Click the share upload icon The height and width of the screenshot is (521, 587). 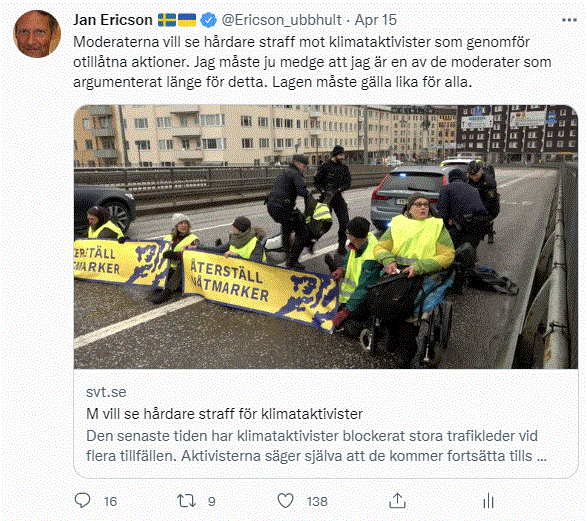[397, 500]
